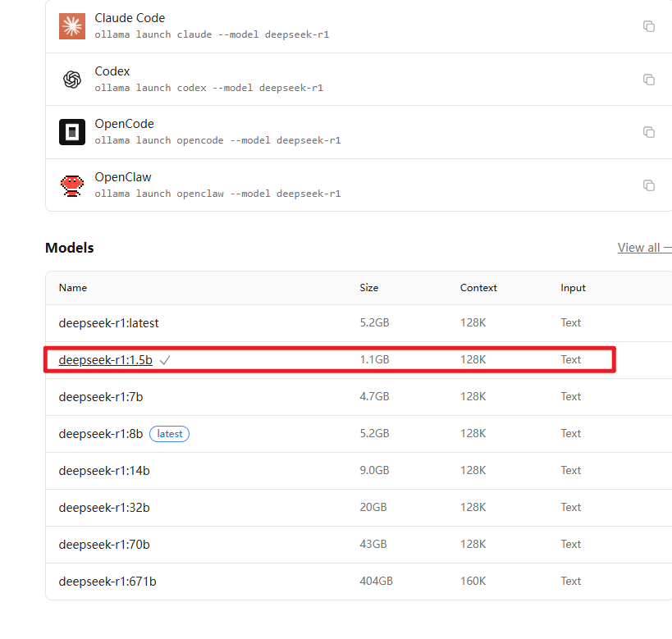Image resolution: width=672 pixels, height=639 pixels.
Task: Click the Claude Code starburst logo
Action: click(x=72, y=26)
